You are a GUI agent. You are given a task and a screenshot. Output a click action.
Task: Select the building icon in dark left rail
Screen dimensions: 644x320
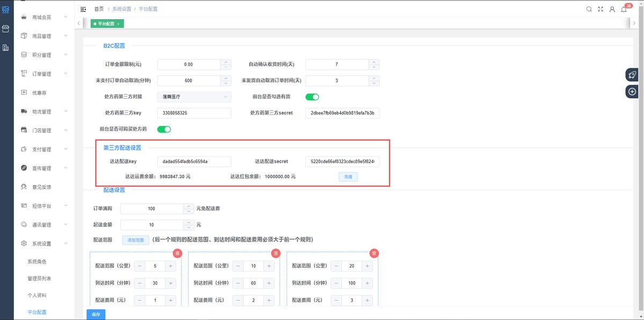(x=6, y=48)
